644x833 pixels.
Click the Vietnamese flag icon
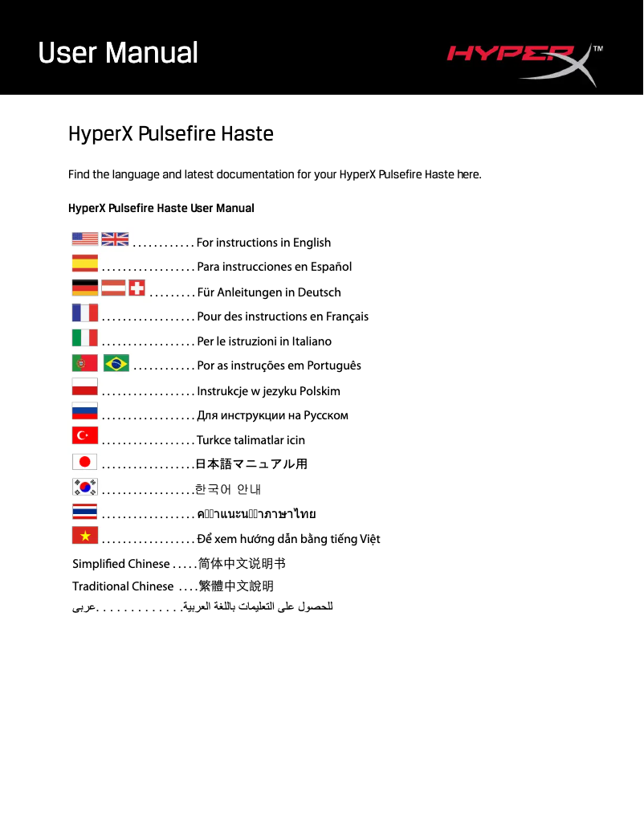click(x=85, y=535)
